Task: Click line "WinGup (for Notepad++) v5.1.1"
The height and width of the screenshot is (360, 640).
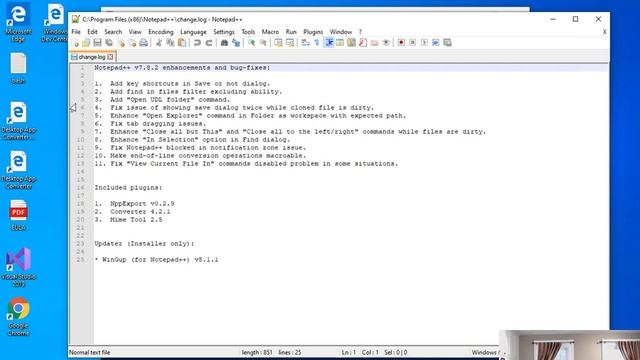Action: tap(160, 260)
